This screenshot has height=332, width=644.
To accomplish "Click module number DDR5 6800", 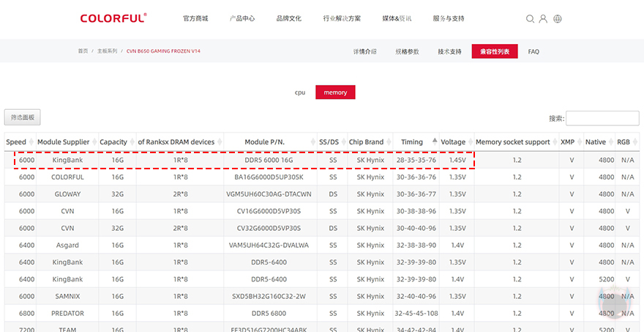I will point(270,313).
